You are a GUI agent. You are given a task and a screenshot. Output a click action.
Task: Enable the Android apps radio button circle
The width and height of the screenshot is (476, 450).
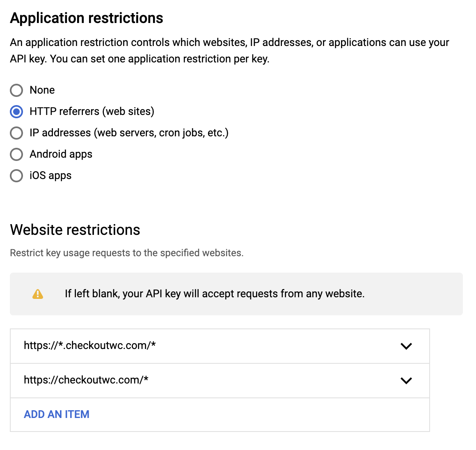pyautogui.click(x=16, y=154)
